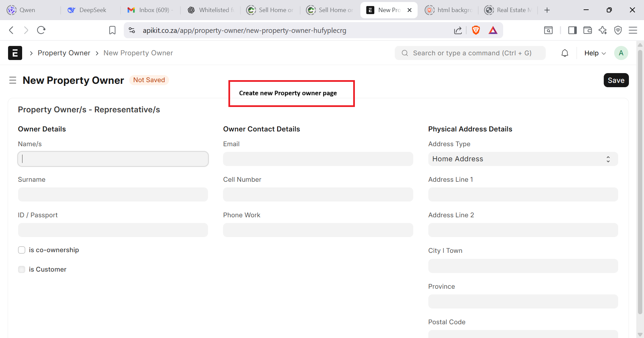Expand the Address Type dropdown
644x338 pixels.
(x=523, y=159)
